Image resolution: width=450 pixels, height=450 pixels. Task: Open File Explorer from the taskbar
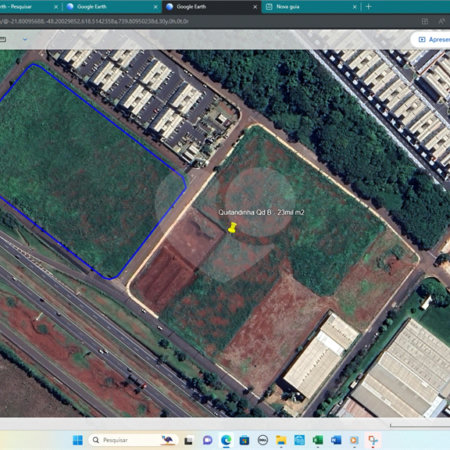point(281,440)
